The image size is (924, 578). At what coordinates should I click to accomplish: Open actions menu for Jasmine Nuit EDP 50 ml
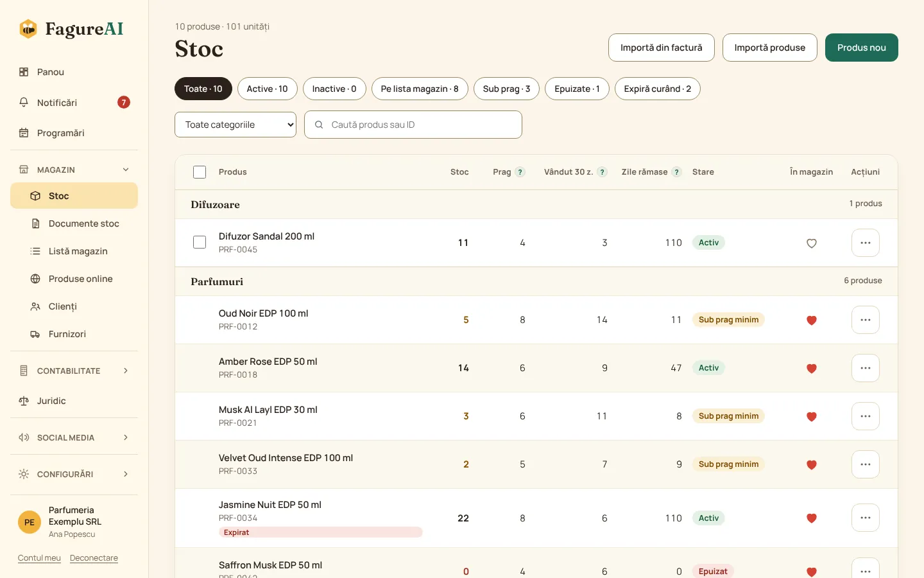pyautogui.click(x=866, y=518)
